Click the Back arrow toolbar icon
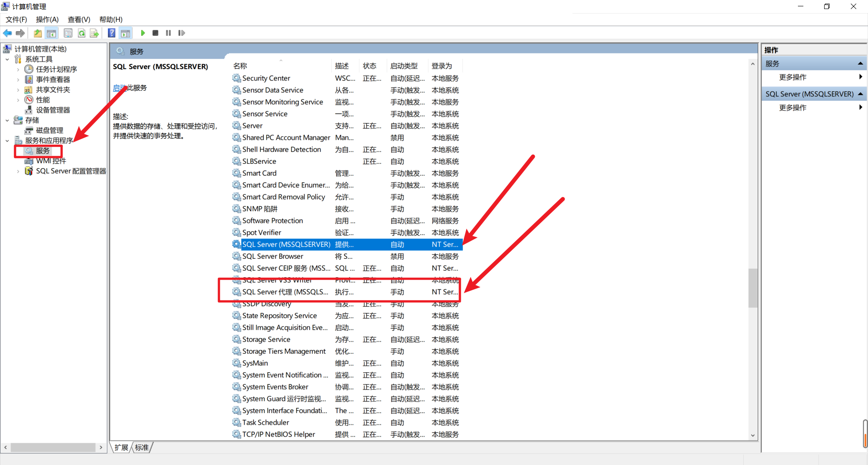 [x=7, y=33]
